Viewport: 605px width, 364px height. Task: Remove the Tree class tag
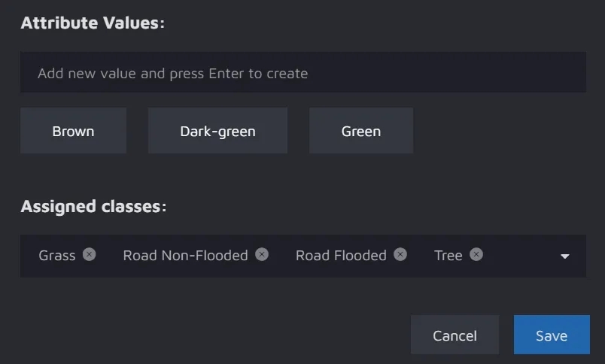476,255
